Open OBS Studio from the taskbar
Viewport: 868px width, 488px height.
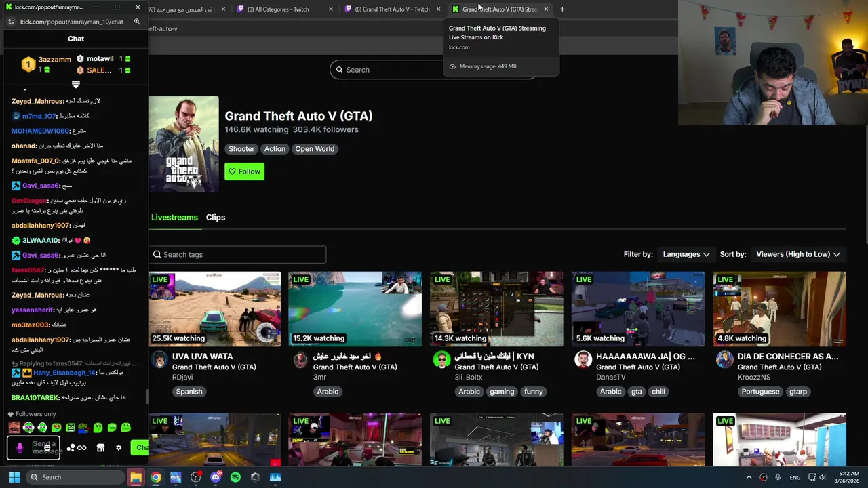196,477
